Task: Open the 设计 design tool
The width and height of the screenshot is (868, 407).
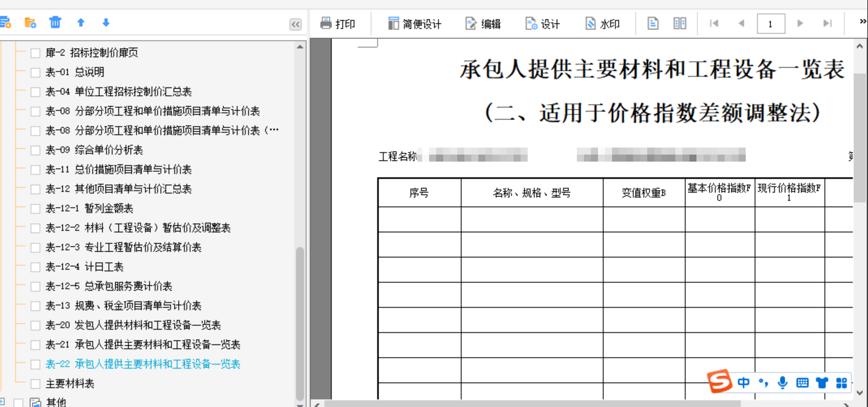Action: point(543,24)
